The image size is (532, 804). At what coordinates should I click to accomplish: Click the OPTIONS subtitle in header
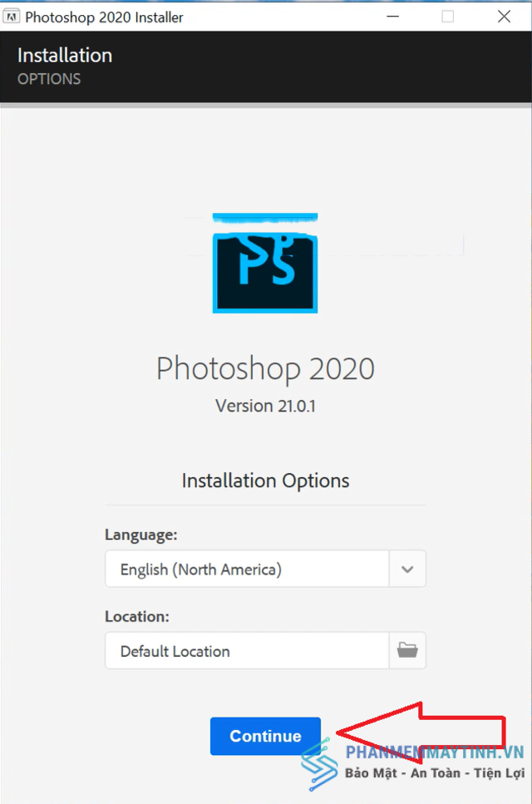coord(49,79)
